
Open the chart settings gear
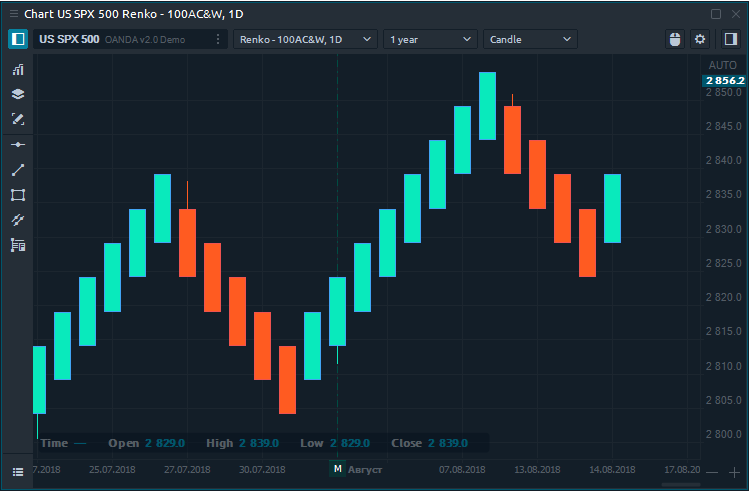pyautogui.click(x=700, y=39)
